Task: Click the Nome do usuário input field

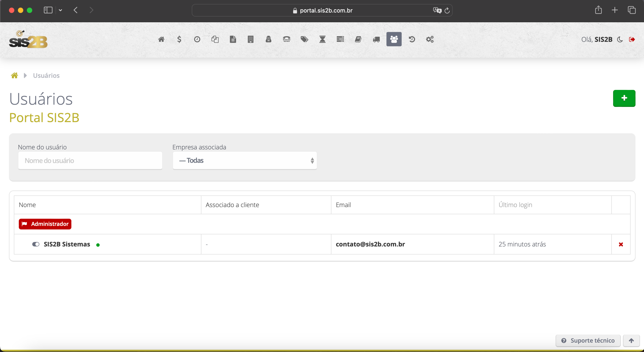Action: [x=90, y=160]
